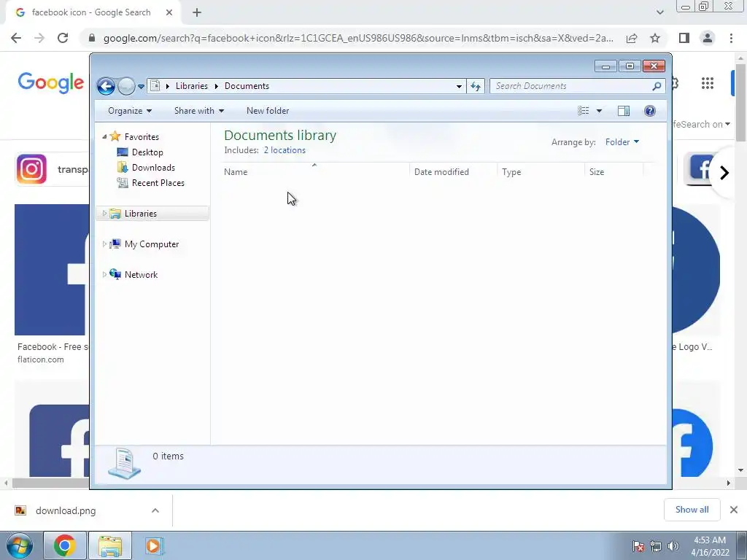The width and height of the screenshot is (747, 560).
Task: Click the network tray icon
Action: [x=656, y=546]
